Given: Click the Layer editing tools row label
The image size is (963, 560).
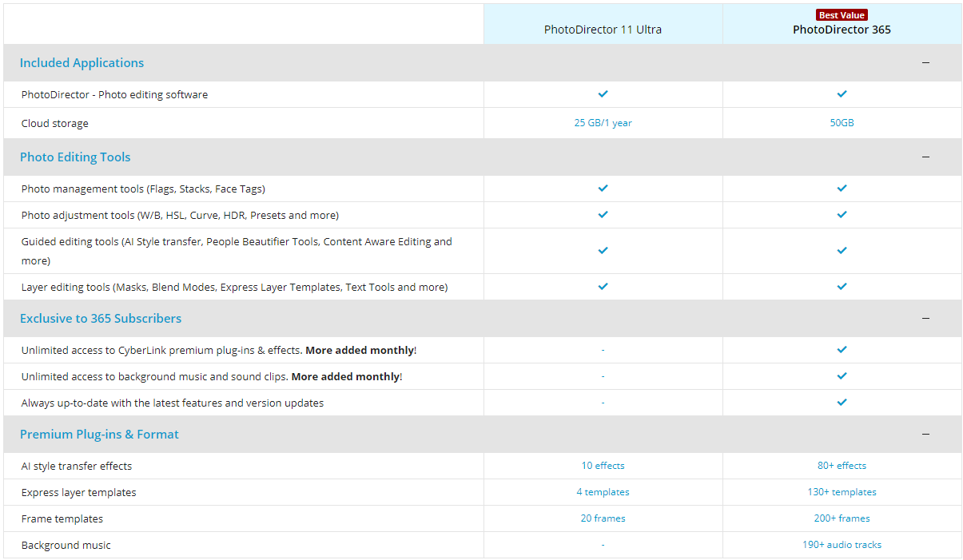Looking at the screenshot, I should 234,287.
